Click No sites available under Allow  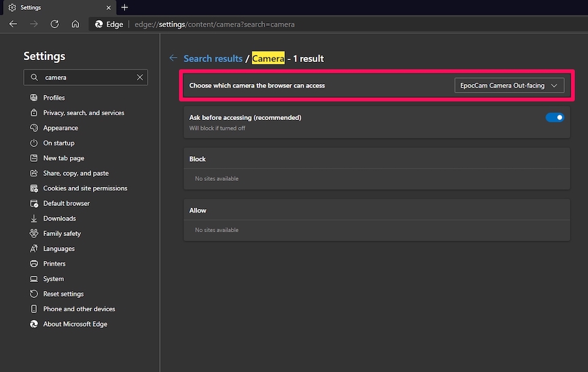tap(217, 230)
